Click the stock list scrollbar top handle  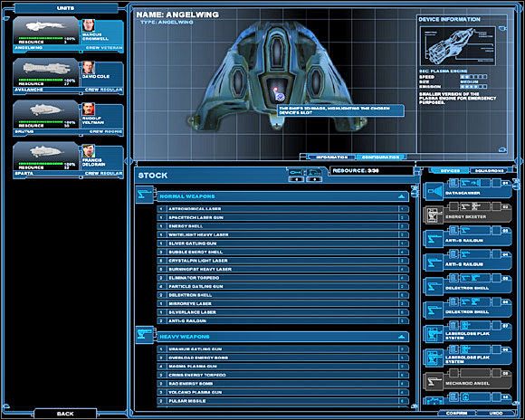coord(415,192)
